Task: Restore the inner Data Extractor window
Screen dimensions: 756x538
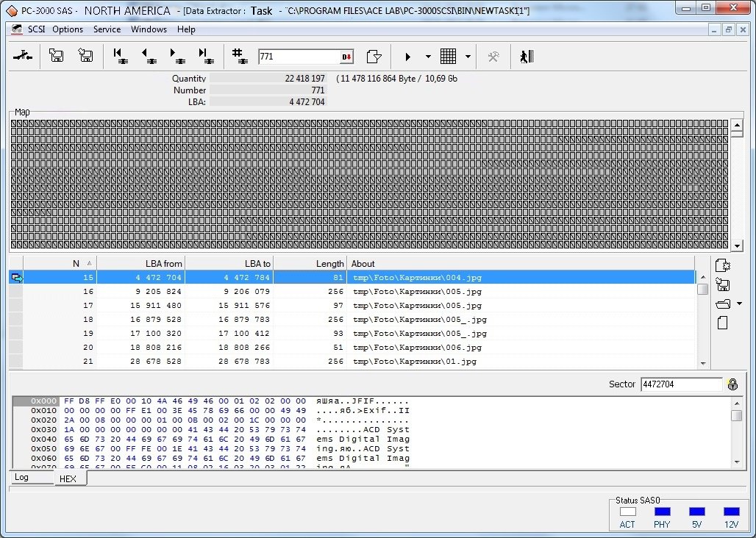Action: click(729, 29)
